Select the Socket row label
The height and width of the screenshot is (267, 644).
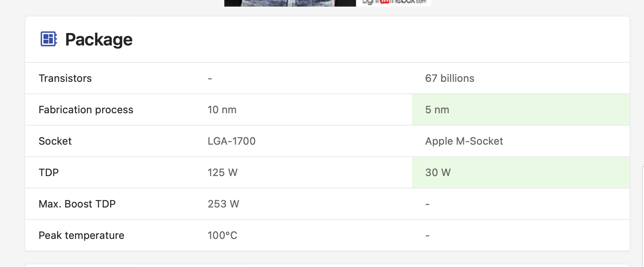[55, 141]
